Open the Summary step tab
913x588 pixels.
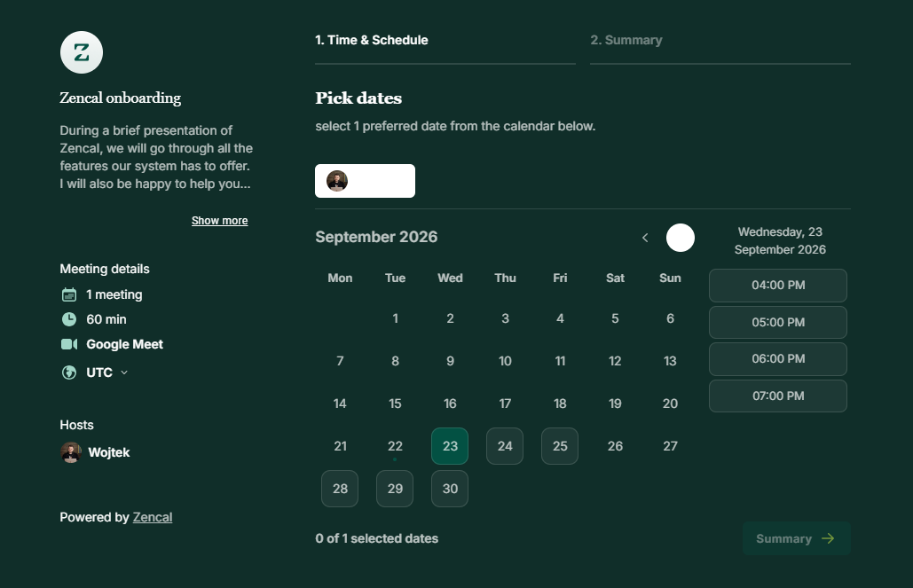click(626, 40)
